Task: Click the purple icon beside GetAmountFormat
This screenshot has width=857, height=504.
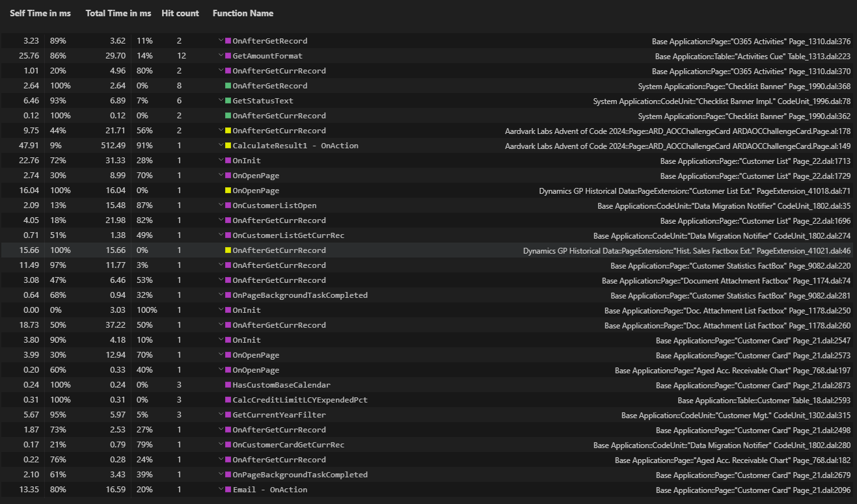Action: click(x=228, y=56)
